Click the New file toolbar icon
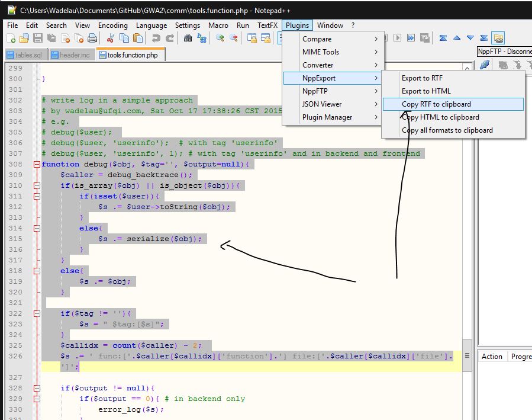The image size is (532, 420). click(11, 38)
